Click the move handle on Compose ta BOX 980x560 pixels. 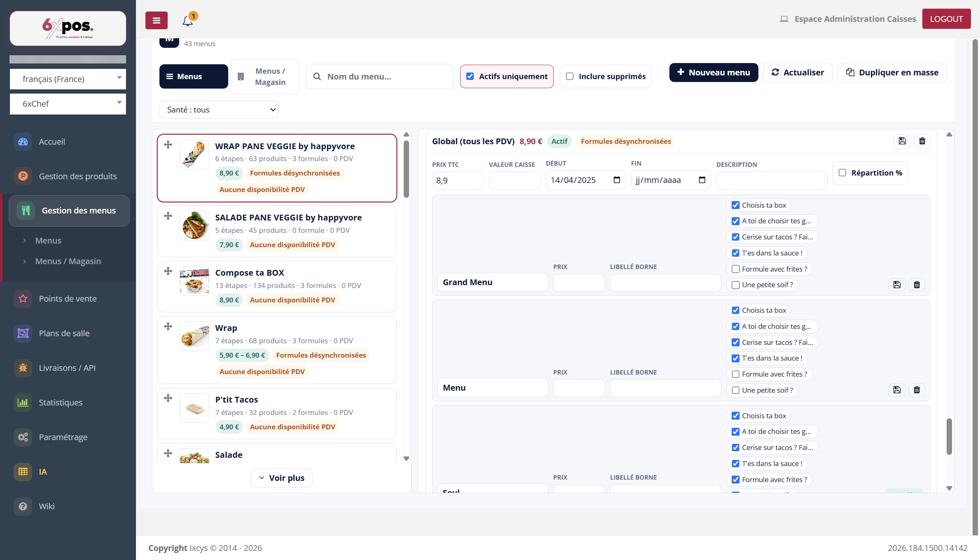pyautogui.click(x=168, y=271)
